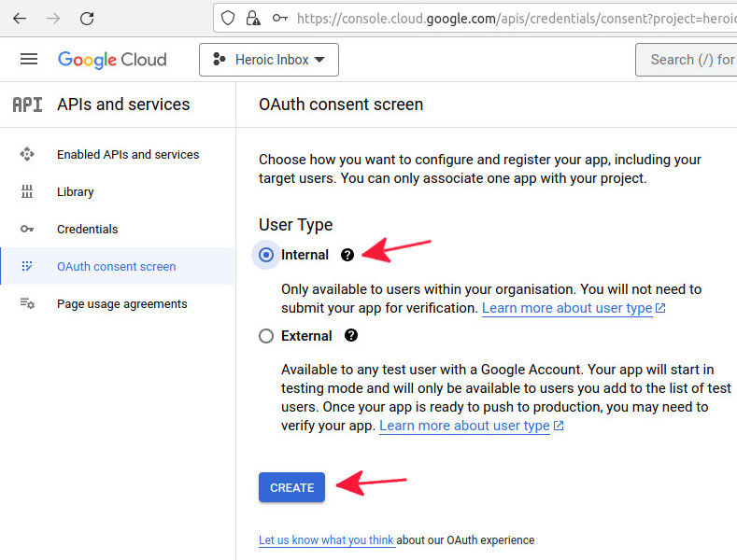Open Learn more link under Internal
This screenshot has height=560, width=737.
pyautogui.click(x=567, y=308)
